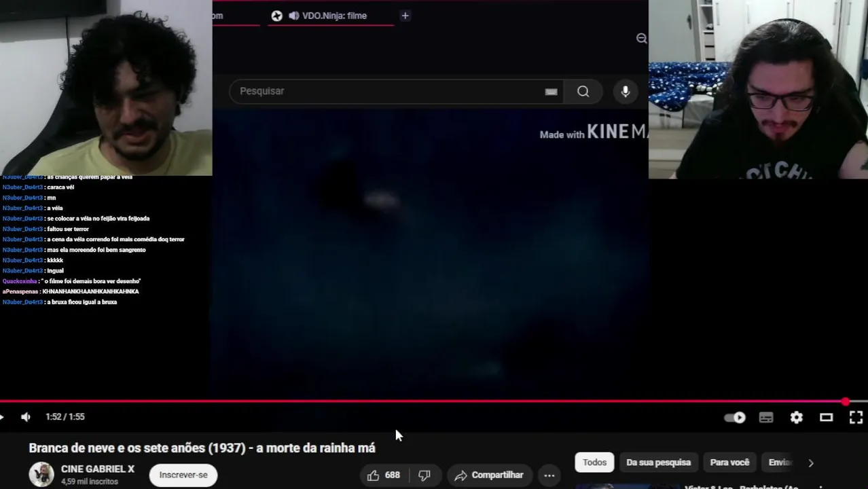The height and width of the screenshot is (489, 868).
Task: Start voice search with microphone icon
Action: (x=626, y=92)
